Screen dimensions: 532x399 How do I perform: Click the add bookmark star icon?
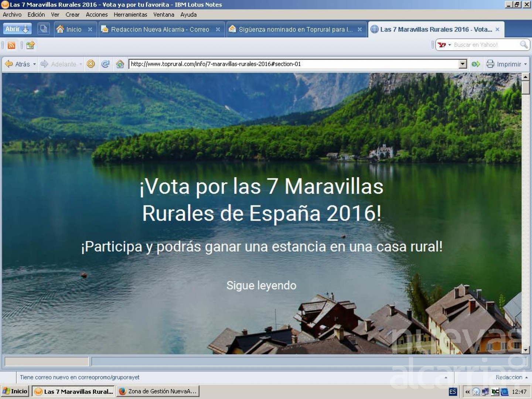pyautogui.click(x=30, y=45)
